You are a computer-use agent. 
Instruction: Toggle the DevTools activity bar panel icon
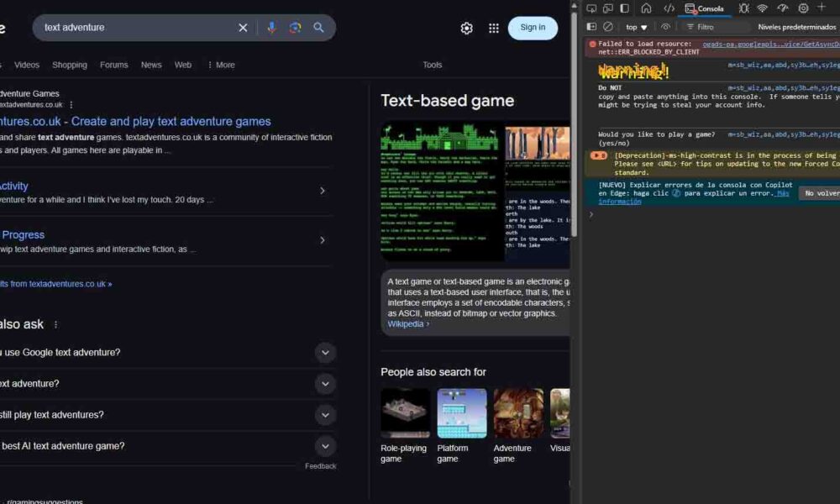pos(625,8)
